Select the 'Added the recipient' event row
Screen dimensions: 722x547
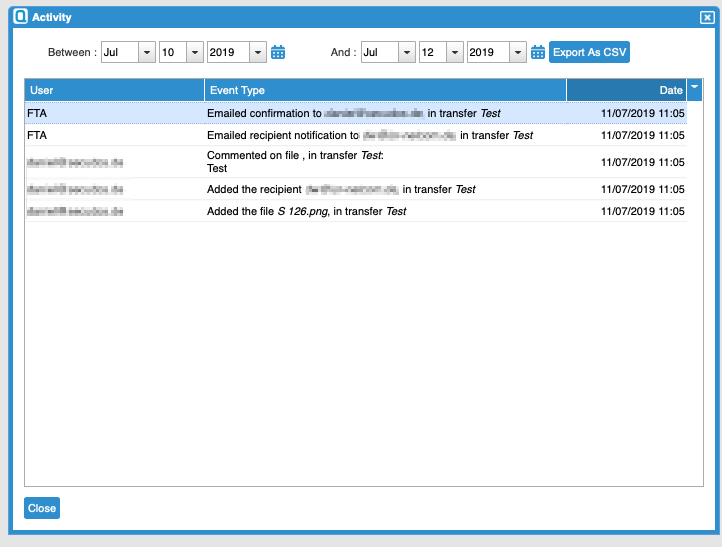click(356, 189)
